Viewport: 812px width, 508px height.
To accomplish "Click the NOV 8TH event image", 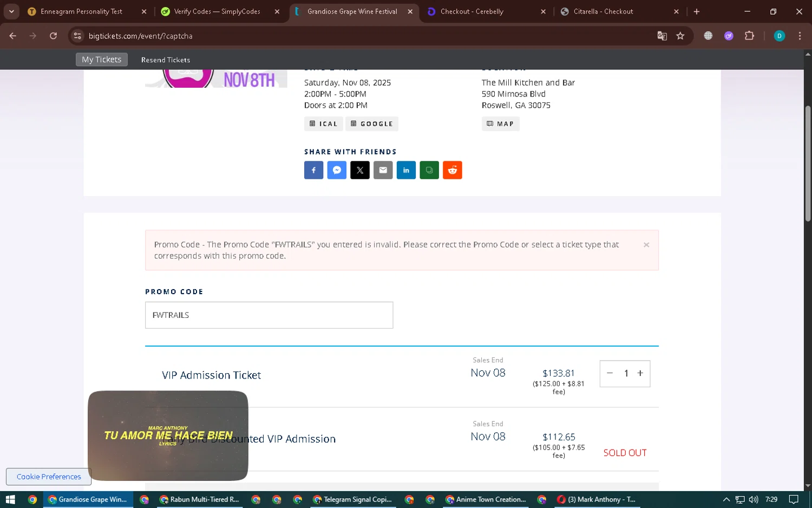I will (x=216, y=79).
